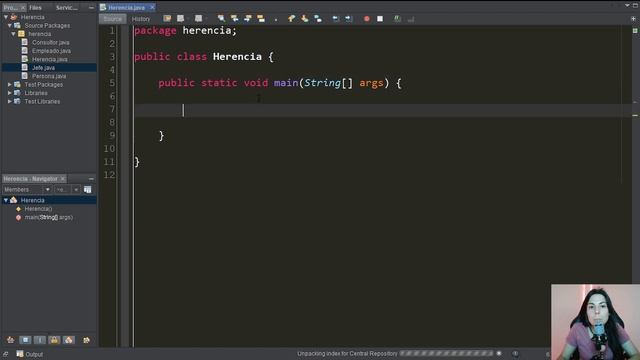The width and height of the screenshot is (640, 360).
Task: Click Find Previous Occurrence toolbar icon
Action: click(x=234, y=18)
